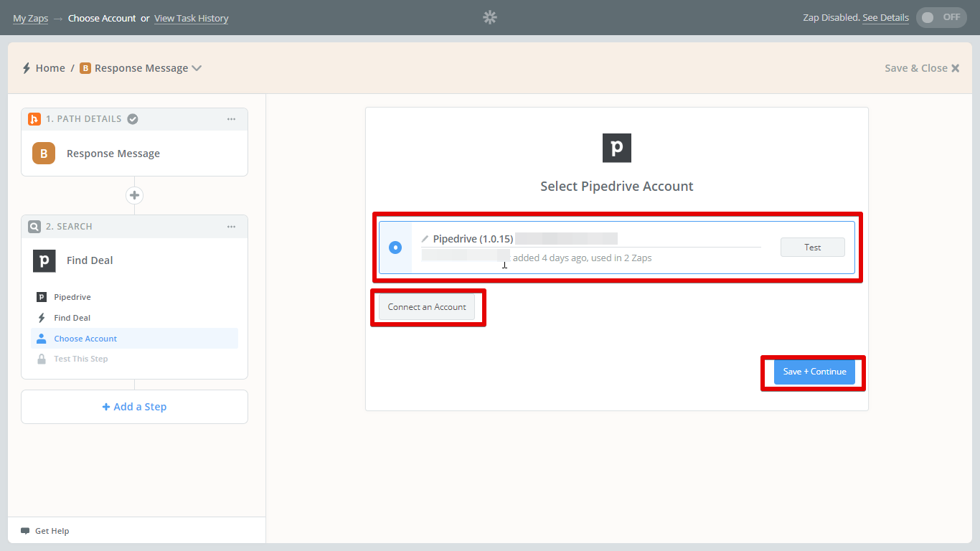Click the Paths icon in Path Details header
The image size is (980, 551).
(x=34, y=119)
